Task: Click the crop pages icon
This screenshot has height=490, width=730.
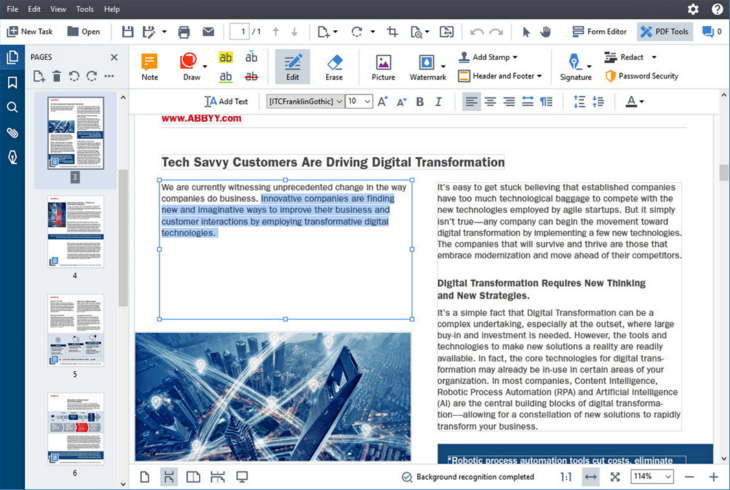Action: pyautogui.click(x=392, y=32)
